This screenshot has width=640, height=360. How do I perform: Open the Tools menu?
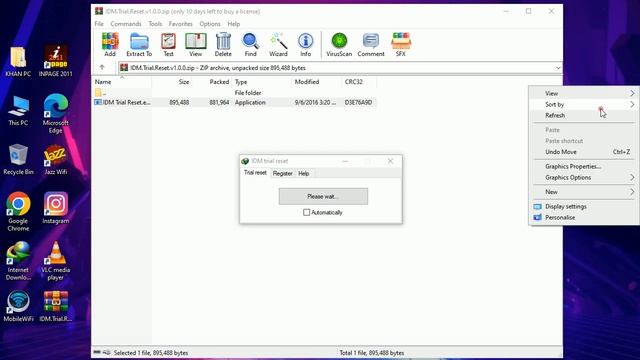155,24
